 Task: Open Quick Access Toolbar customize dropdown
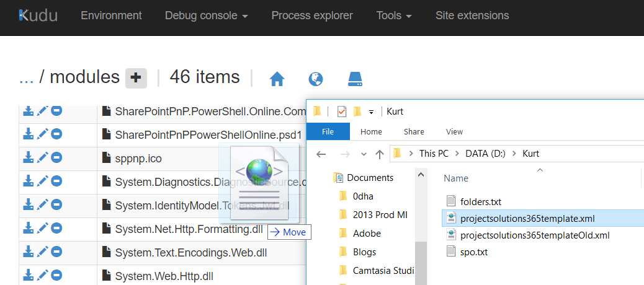pyautogui.click(x=371, y=112)
